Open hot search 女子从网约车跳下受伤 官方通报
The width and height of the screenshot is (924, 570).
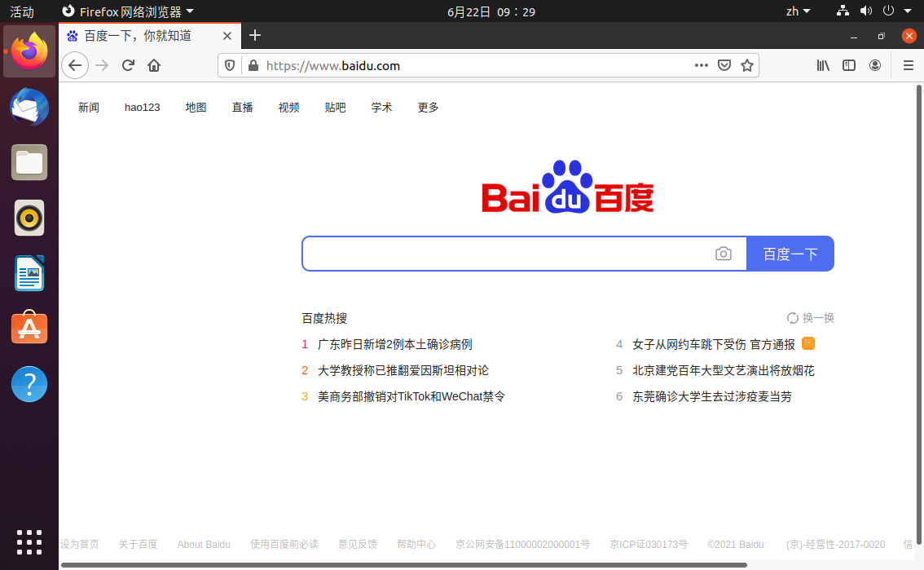[714, 344]
